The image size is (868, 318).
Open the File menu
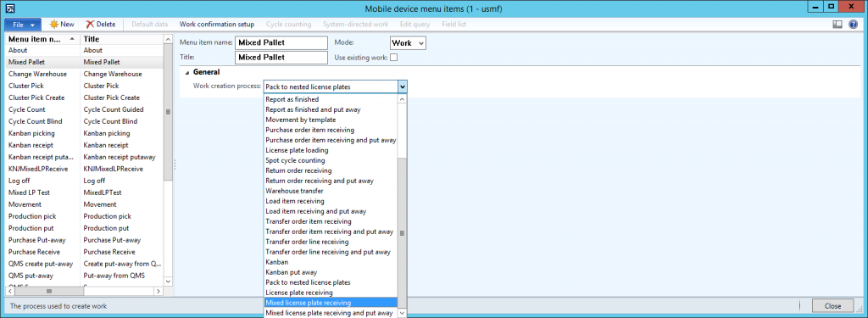pyautogui.click(x=23, y=25)
